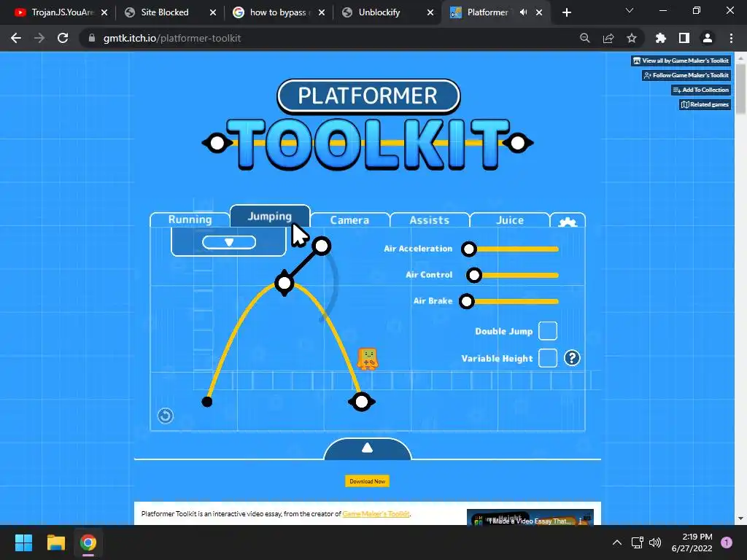747x560 pixels.
Task: Click Air Control slider handle
Action: [x=474, y=275]
